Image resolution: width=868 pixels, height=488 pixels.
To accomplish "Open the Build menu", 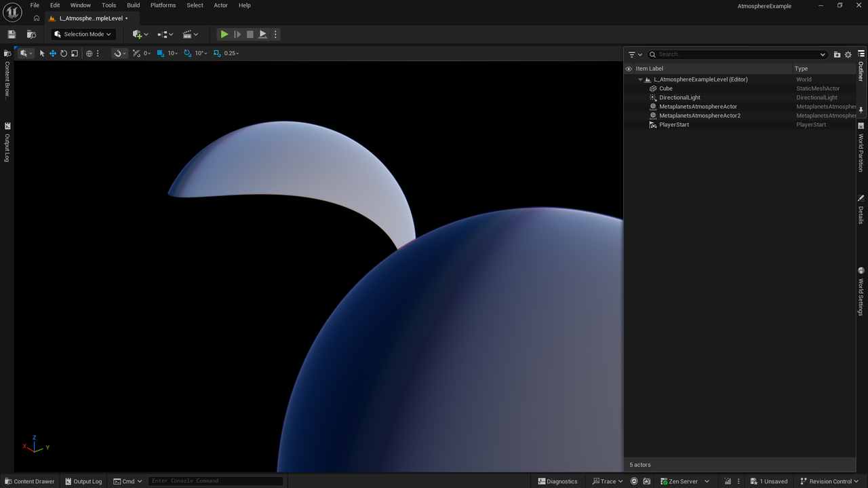I will pos(134,5).
